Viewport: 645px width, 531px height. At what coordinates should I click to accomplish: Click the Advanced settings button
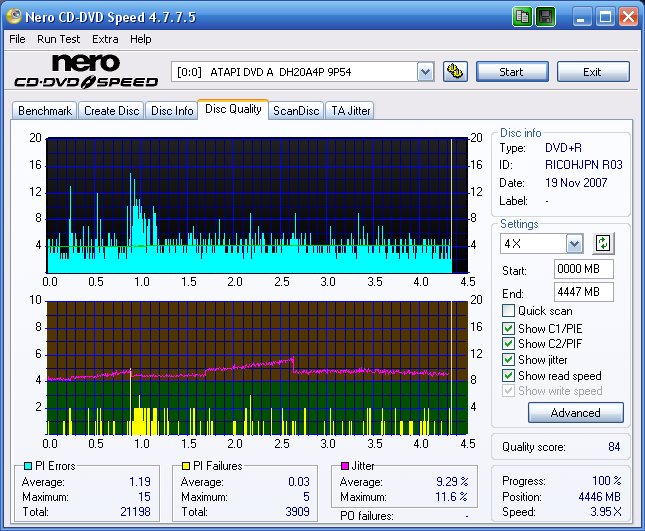(x=575, y=413)
